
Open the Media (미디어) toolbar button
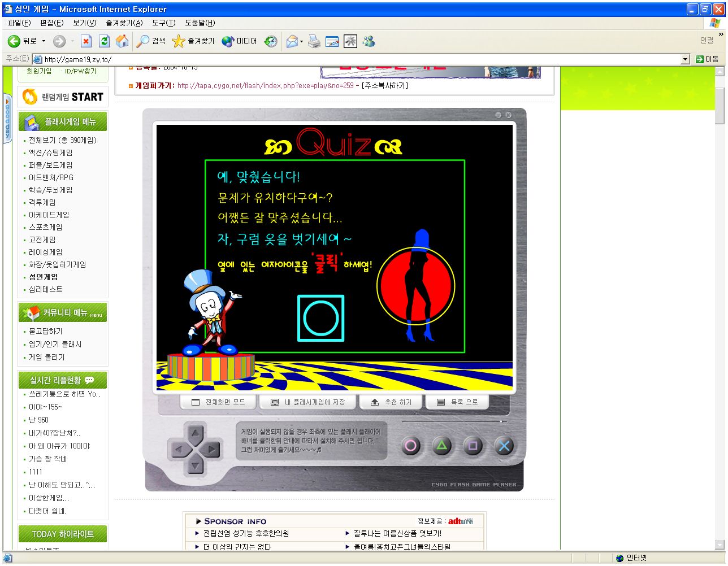click(239, 41)
